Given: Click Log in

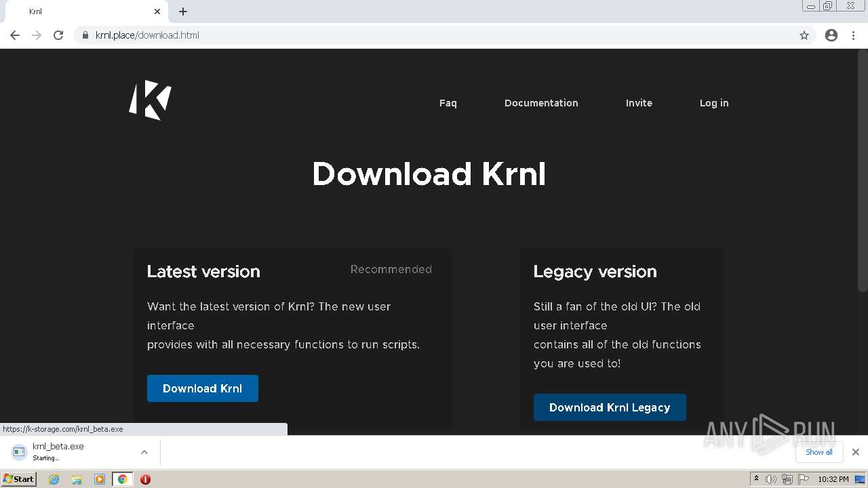Looking at the screenshot, I should [x=714, y=103].
